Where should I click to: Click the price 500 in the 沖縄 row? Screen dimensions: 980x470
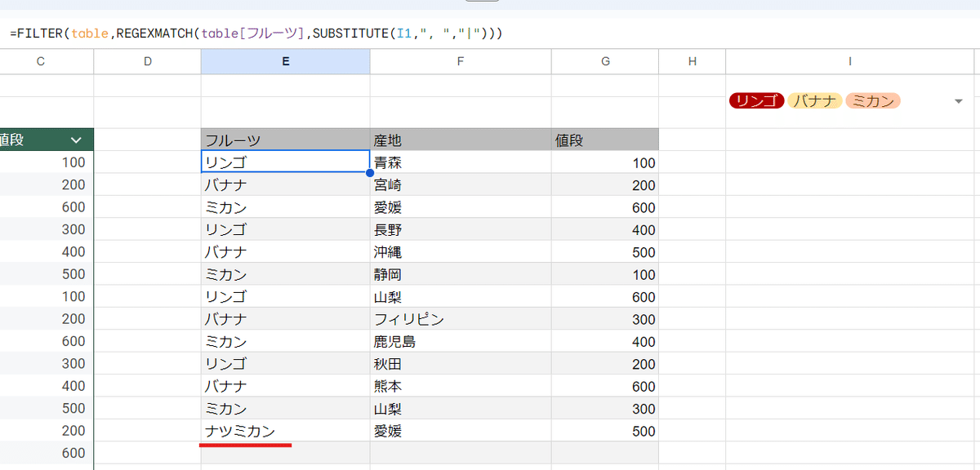click(x=605, y=252)
